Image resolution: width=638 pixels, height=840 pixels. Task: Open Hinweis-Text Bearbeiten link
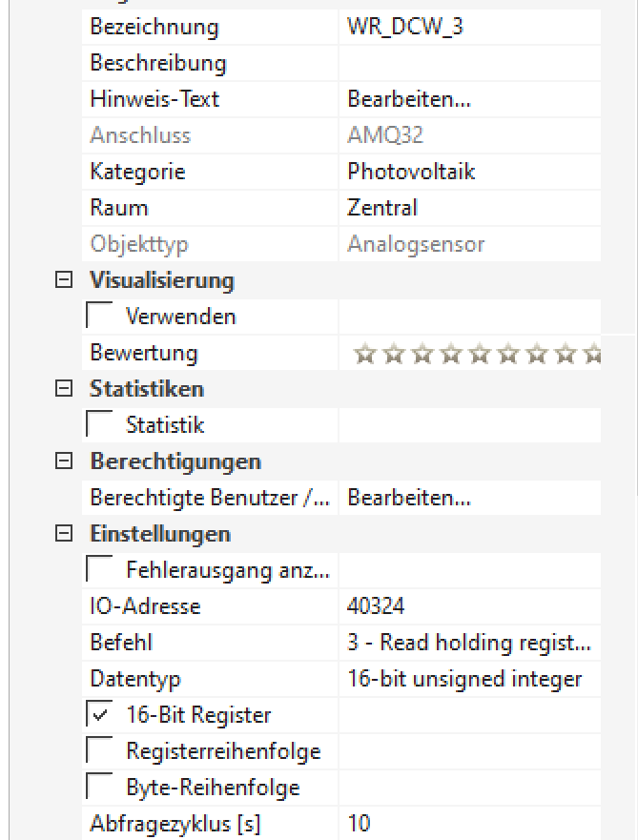click(x=409, y=100)
